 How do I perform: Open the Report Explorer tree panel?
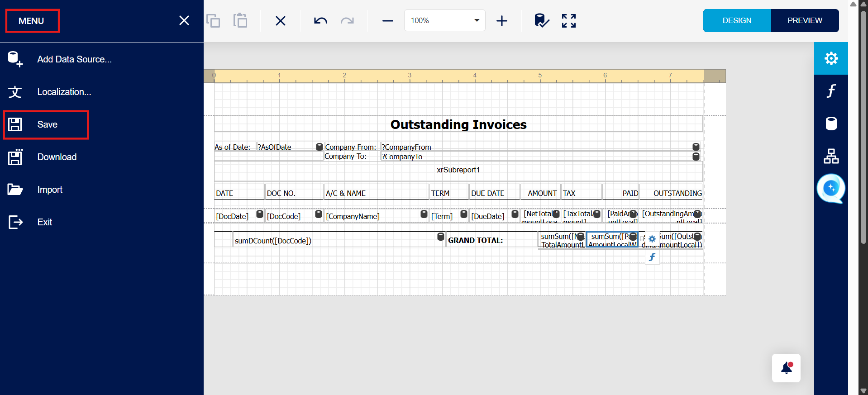pyautogui.click(x=831, y=156)
